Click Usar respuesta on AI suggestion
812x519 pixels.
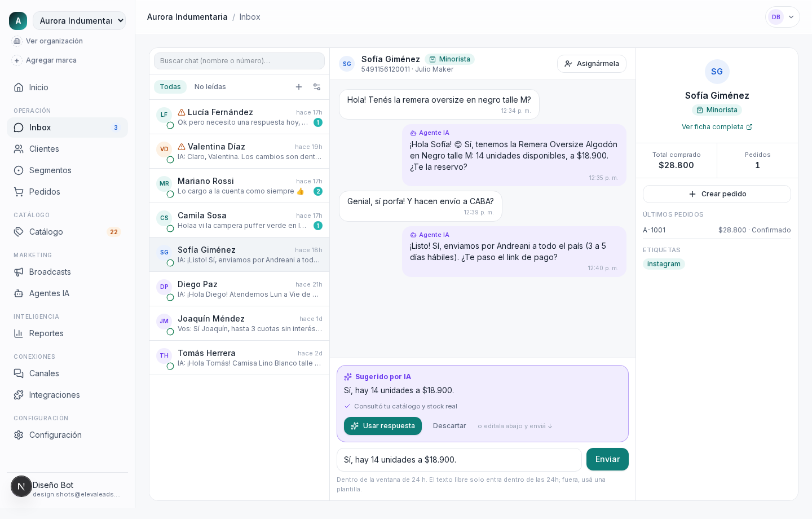point(383,426)
